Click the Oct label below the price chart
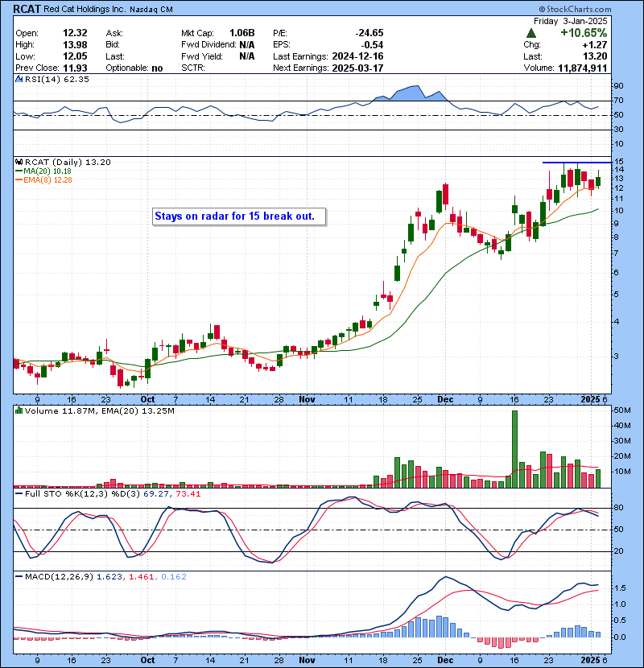The width and height of the screenshot is (644, 668). tap(147, 399)
